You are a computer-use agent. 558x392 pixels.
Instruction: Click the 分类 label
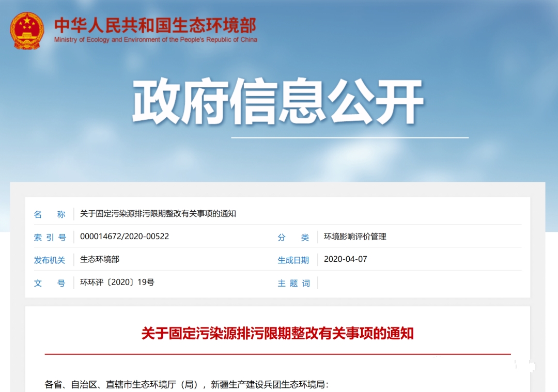click(293, 238)
